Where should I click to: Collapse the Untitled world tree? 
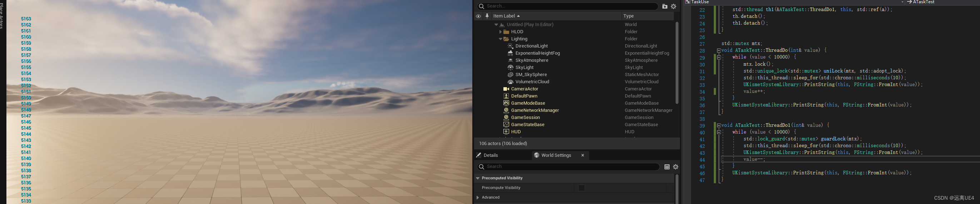pos(496,25)
